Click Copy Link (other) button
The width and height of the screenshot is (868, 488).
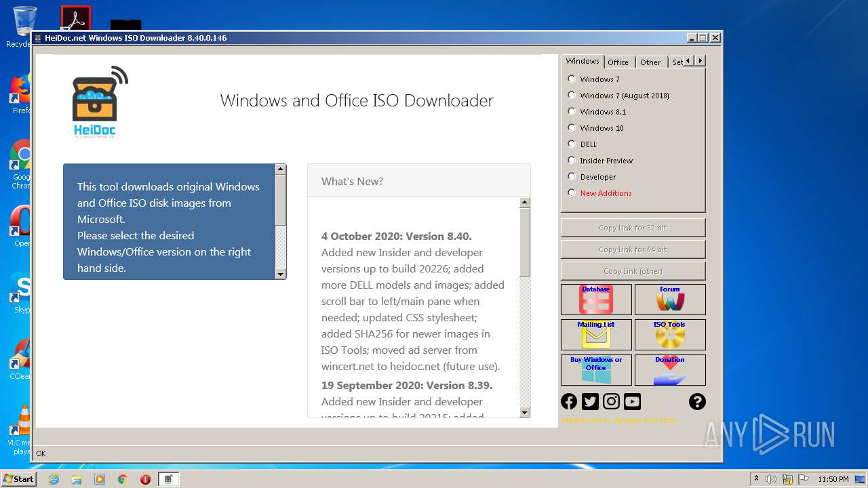pyautogui.click(x=633, y=271)
